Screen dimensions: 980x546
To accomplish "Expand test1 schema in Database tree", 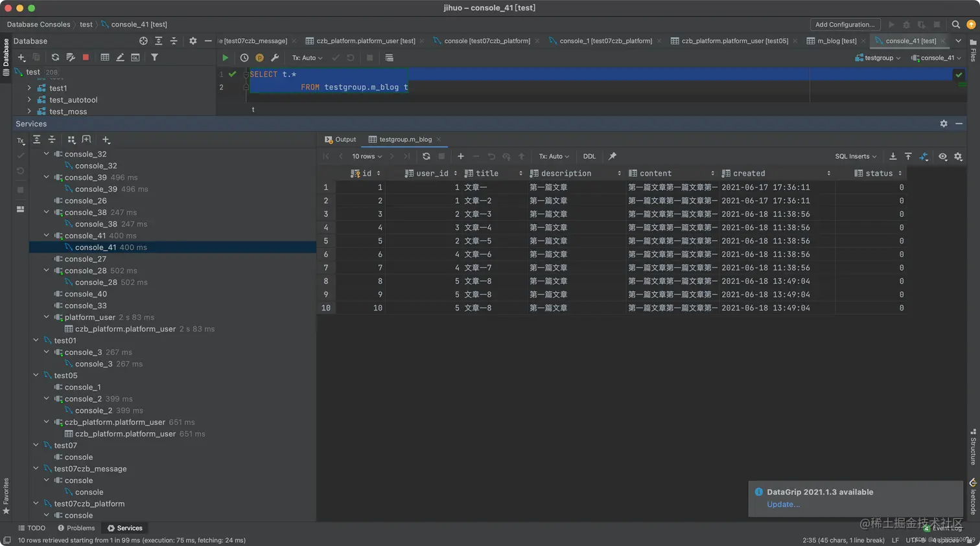I will coord(29,88).
